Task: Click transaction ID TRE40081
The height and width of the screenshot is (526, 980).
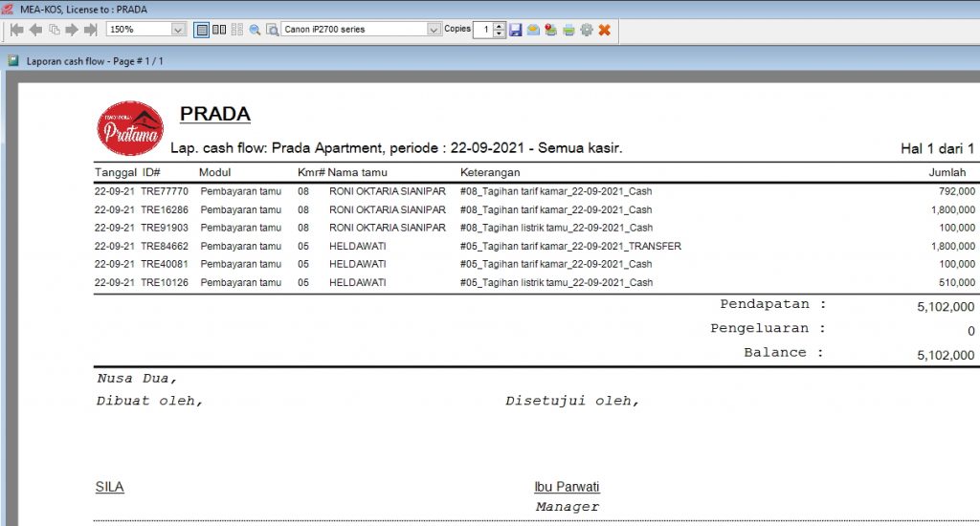Action: click(x=165, y=264)
